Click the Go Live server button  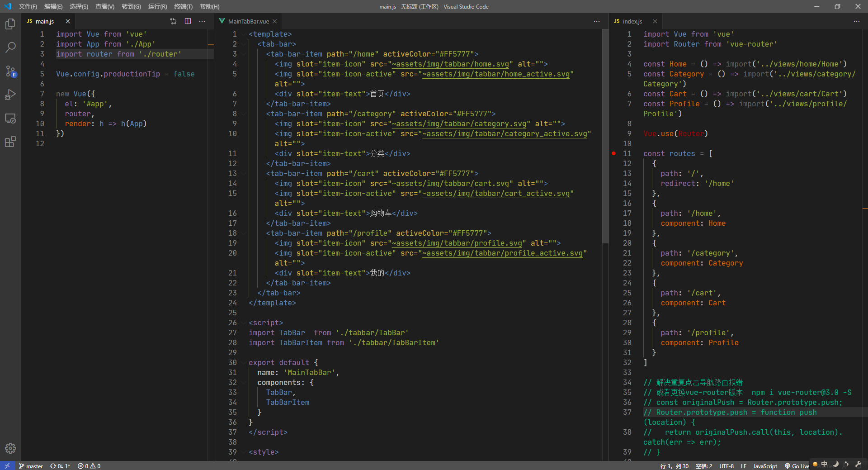(x=797, y=466)
